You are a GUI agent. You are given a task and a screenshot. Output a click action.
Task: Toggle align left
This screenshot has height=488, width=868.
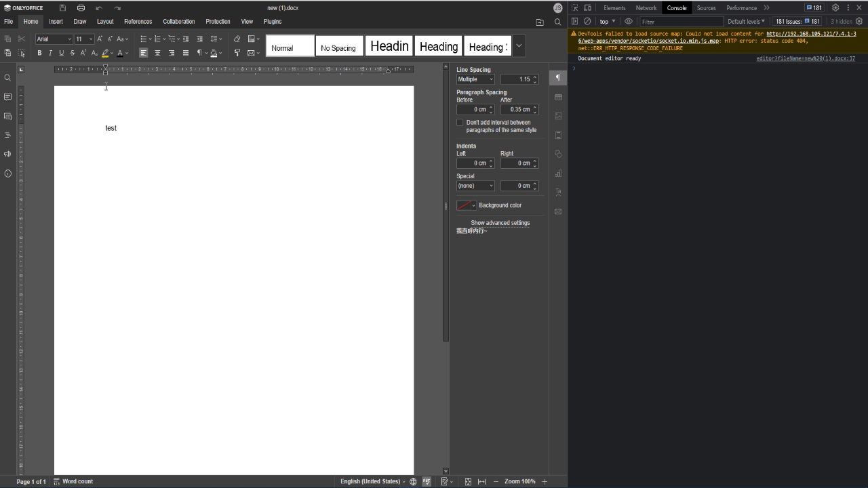[x=143, y=53]
